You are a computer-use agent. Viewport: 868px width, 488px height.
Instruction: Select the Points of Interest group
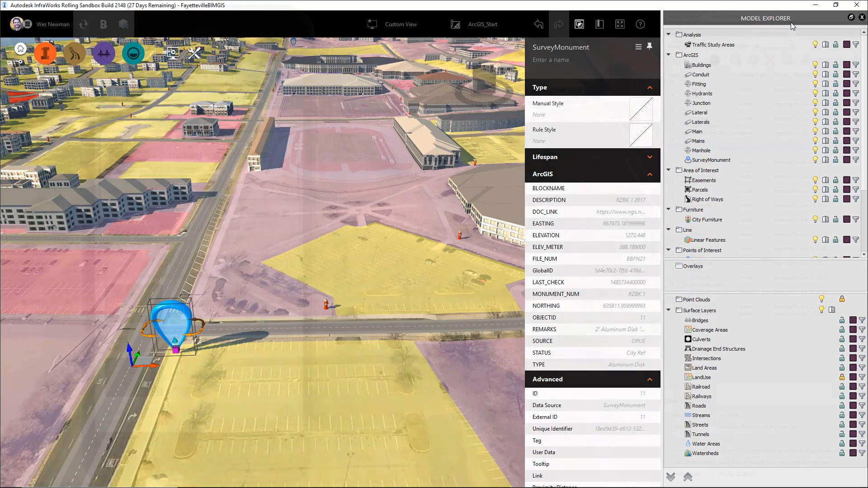(702, 250)
